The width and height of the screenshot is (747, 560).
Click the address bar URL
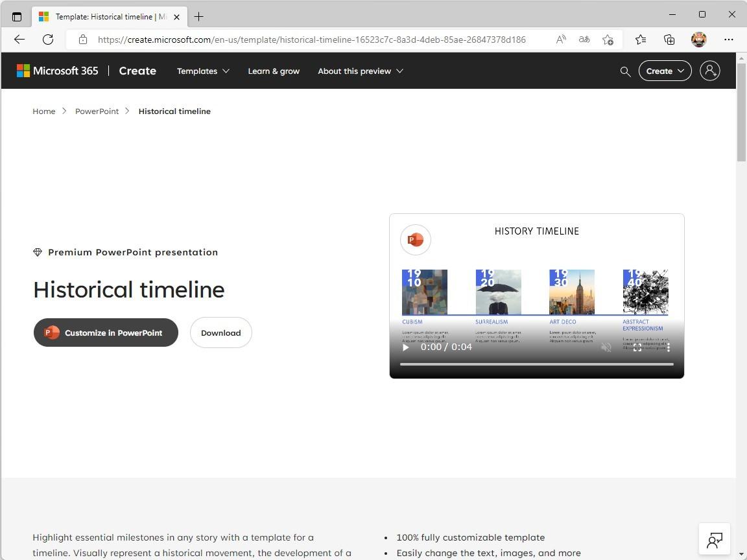pos(311,40)
